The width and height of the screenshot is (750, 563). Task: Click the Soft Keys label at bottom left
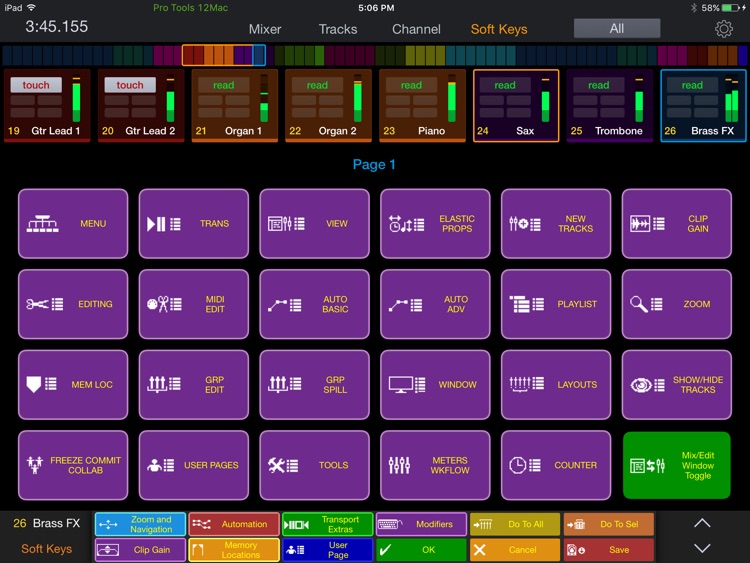pyautogui.click(x=46, y=549)
